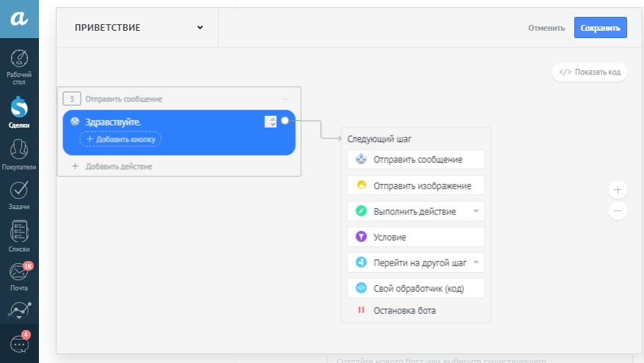The image size is (644, 363).
Task: Click the white connector dot on message block
Action: point(285,121)
